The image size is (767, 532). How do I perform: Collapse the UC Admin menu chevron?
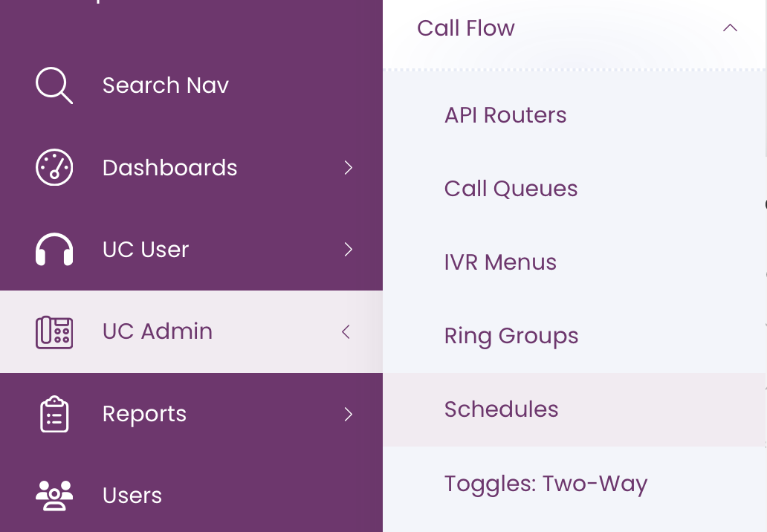click(x=346, y=332)
